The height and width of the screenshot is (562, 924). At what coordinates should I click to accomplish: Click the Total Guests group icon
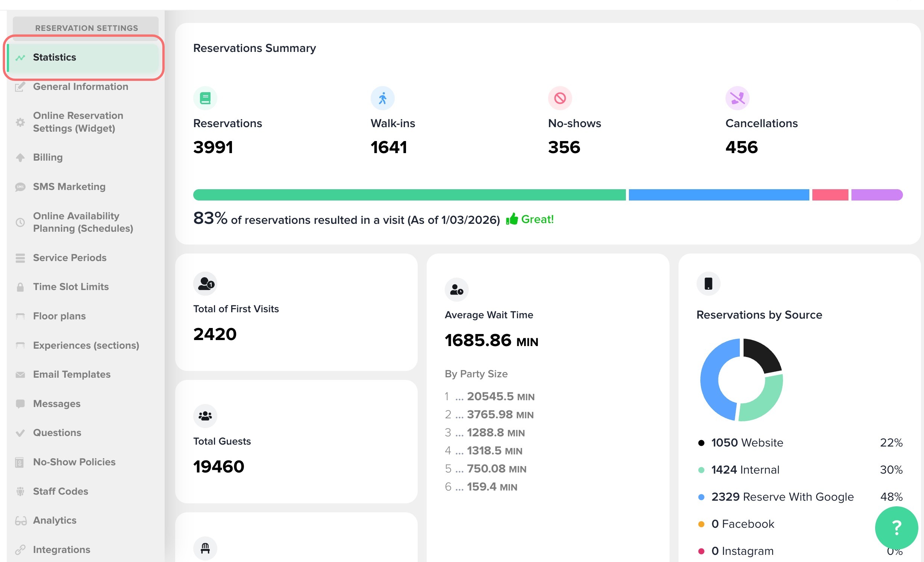click(205, 416)
